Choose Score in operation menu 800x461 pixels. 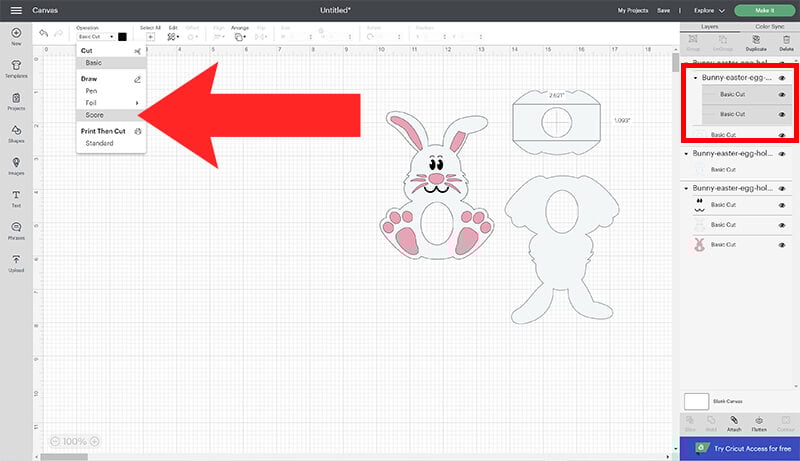(111, 115)
